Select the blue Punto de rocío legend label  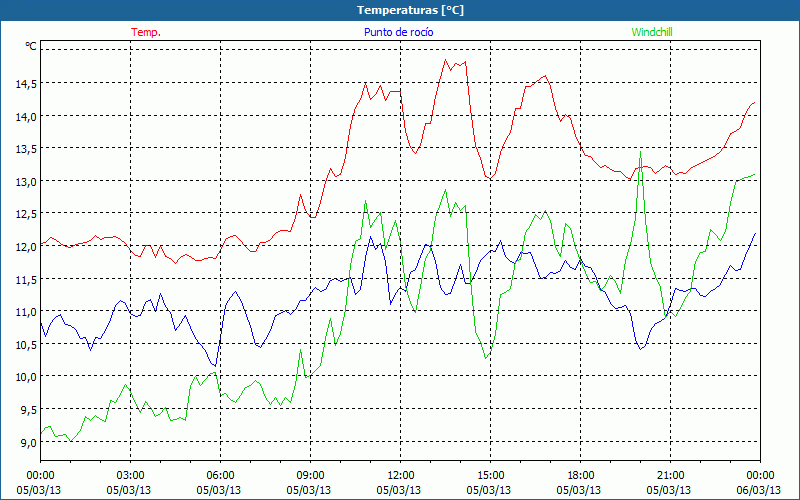[x=398, y=32]
